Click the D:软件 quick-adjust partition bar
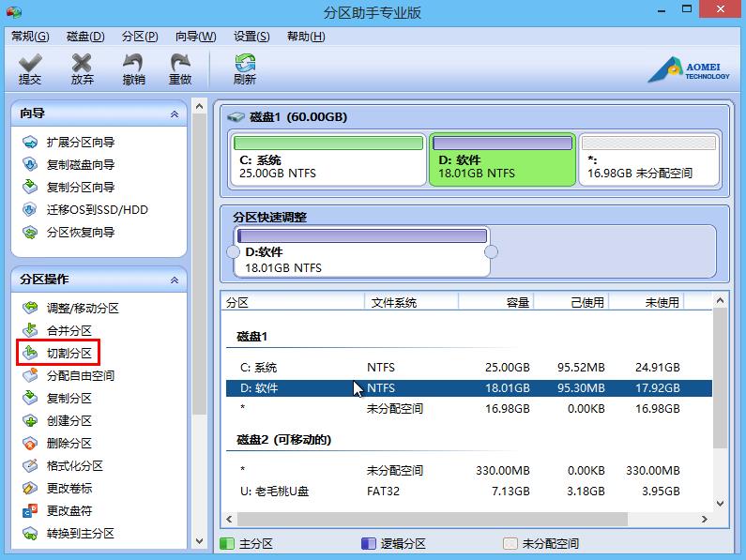The image size is (746, 560). (x=361, y=236)
